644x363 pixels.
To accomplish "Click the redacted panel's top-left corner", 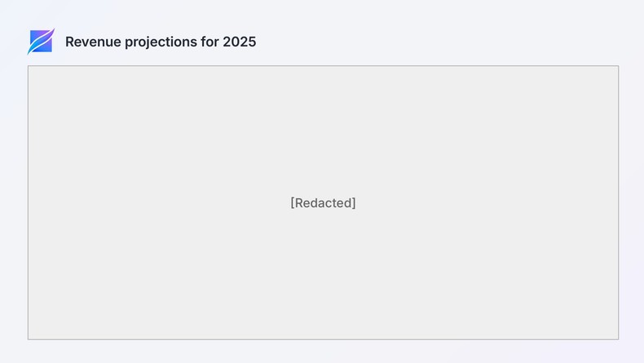I will (x=29, y=67).
